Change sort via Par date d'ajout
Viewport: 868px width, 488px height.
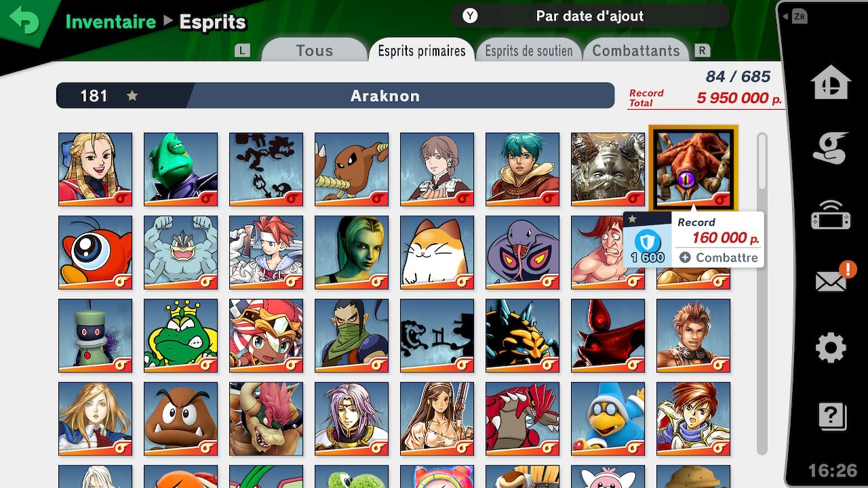[589, 16]
